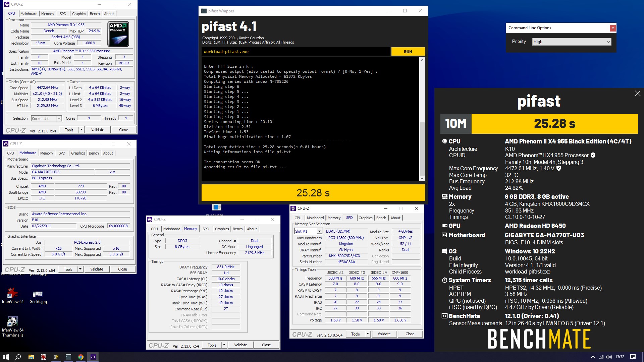Click Model field GA-MA770T-UD3
Screen dimensions: 644x362
pos(62,172)
